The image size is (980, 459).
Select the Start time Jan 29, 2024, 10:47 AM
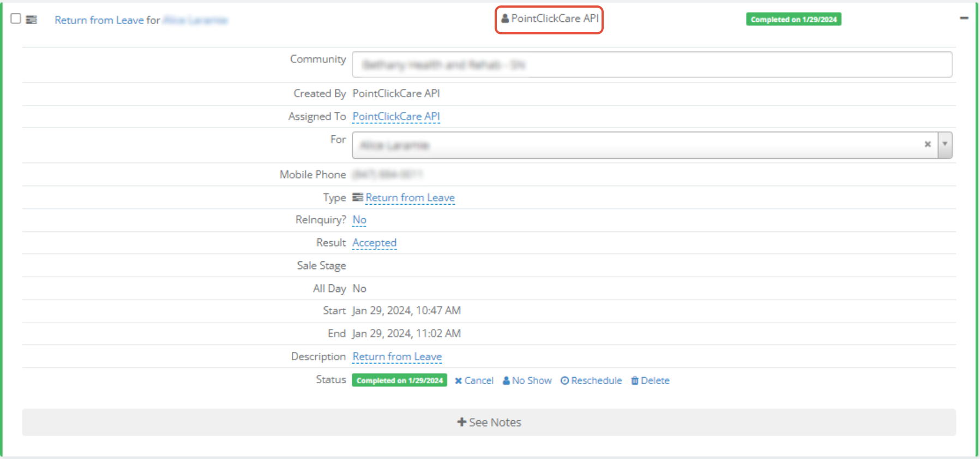[406, 311]
